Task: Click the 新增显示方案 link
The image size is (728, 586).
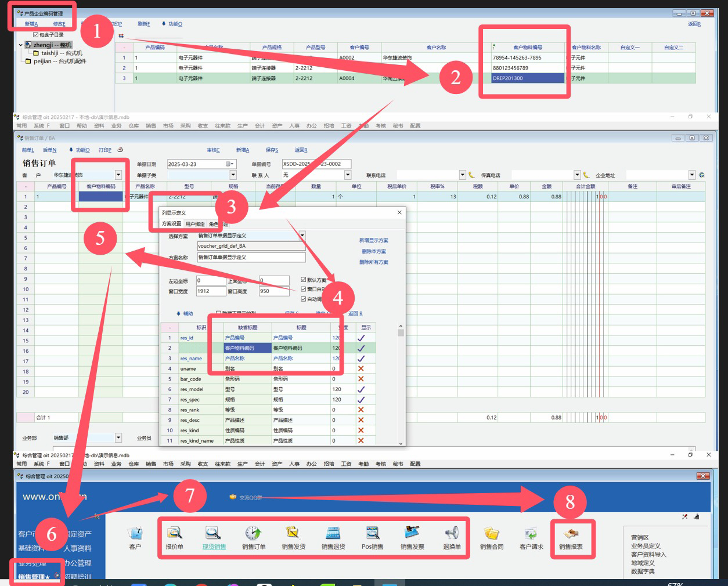Action: 373,240
